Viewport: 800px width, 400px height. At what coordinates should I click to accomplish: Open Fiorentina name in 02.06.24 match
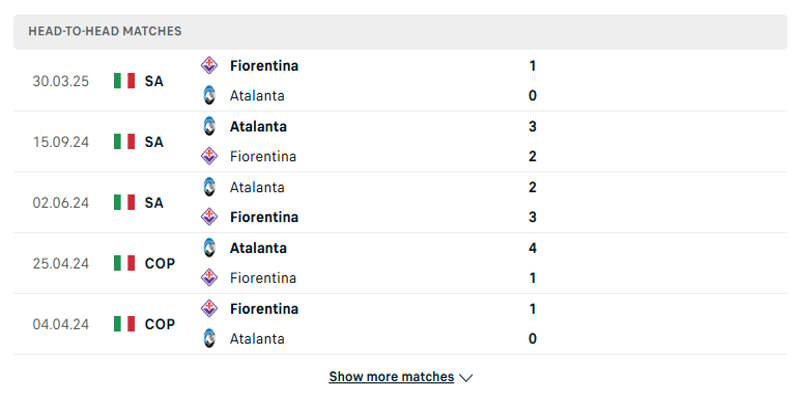tap(264, 217)
